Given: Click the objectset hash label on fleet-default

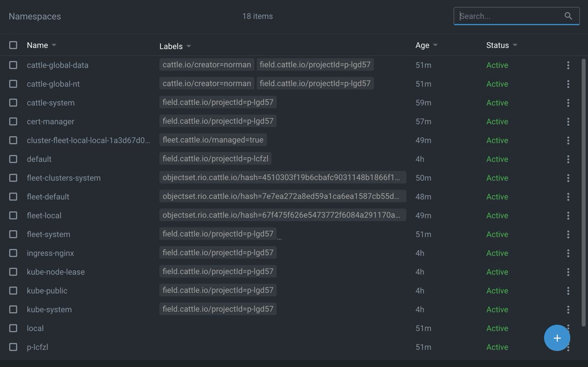Looking at the screenshot, I should (x=283, y=196).
